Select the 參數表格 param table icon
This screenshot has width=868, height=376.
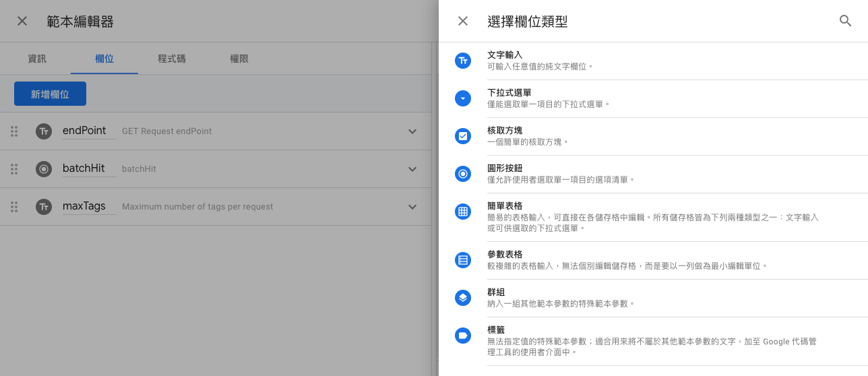click(463, 260)
